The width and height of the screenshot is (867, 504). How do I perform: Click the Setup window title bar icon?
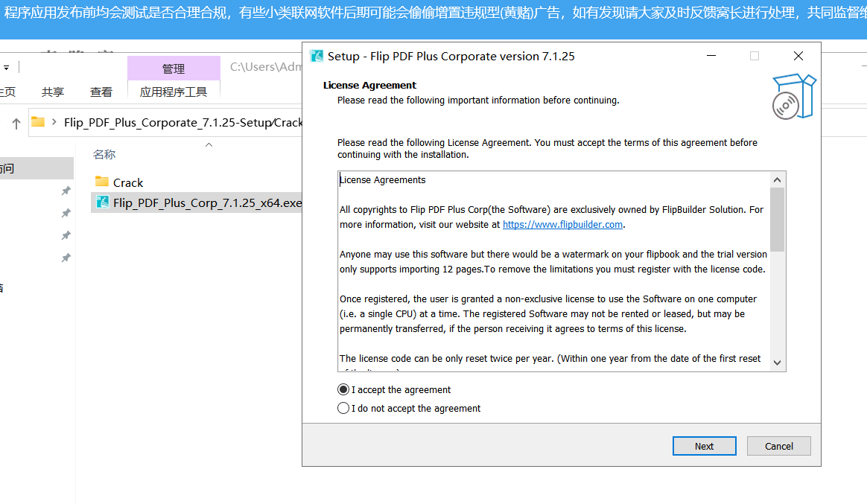pos(317,56)
